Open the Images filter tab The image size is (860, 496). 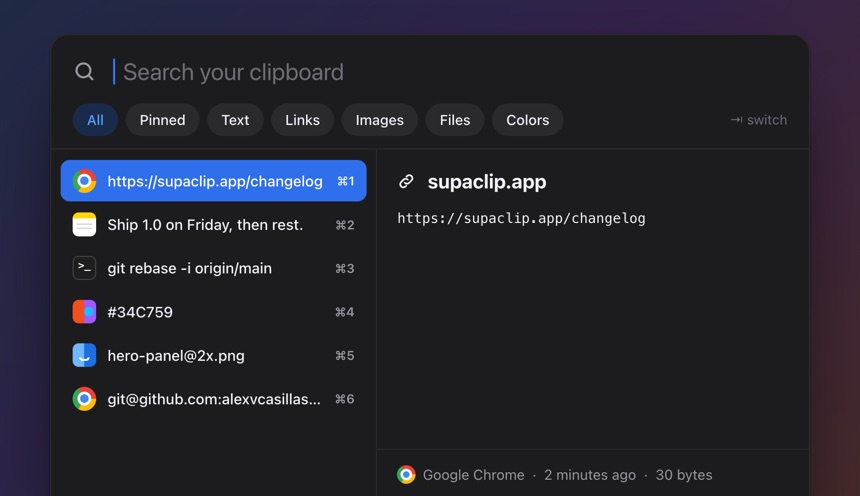click(380, 120)
